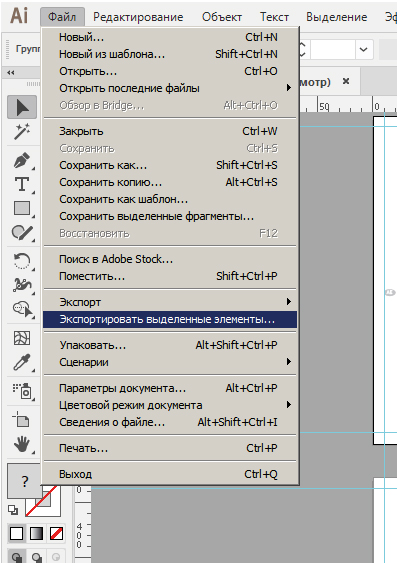Choose Сохранить выделенные фрагменты… item
This screenshot has height=563, width=397.
(x=170, y=217)
